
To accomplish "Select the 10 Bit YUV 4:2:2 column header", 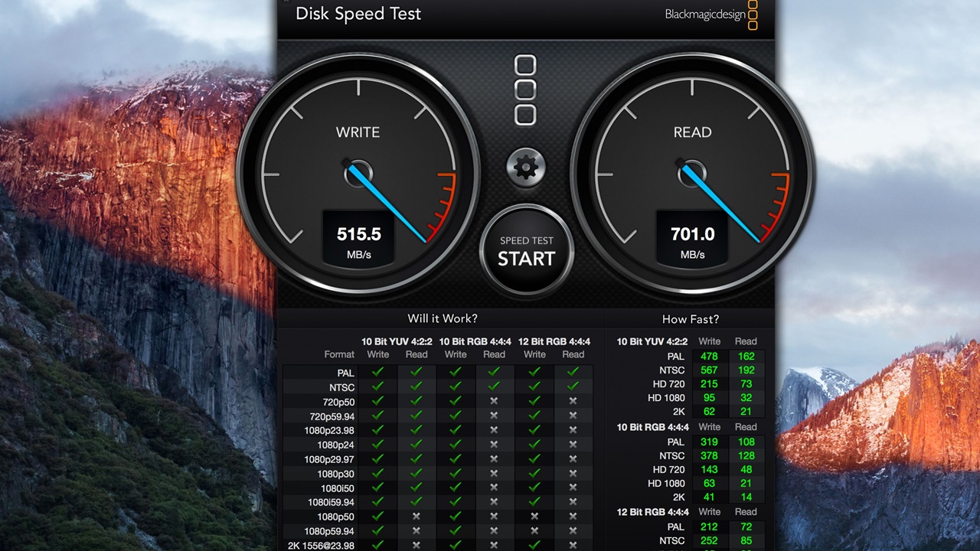I will (x=397, y=341).
